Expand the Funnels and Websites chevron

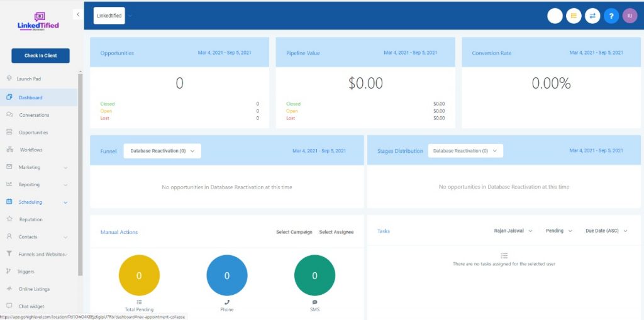click(x=66, y=254)
